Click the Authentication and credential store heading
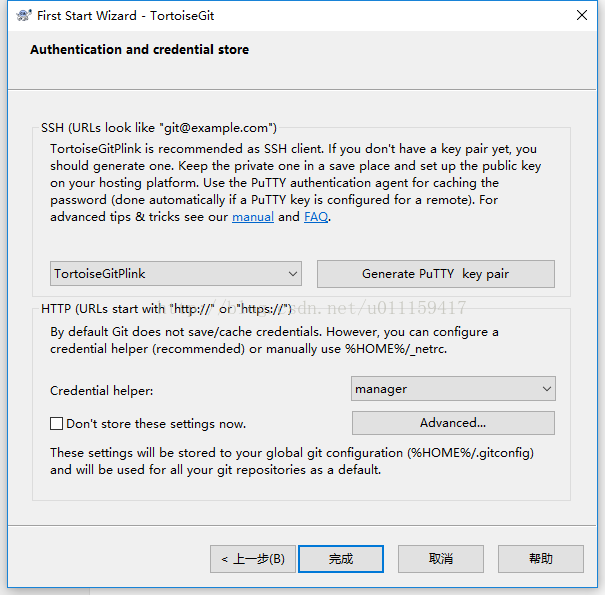This screenshot has width=605, height=595. click(x=139, y=49)
